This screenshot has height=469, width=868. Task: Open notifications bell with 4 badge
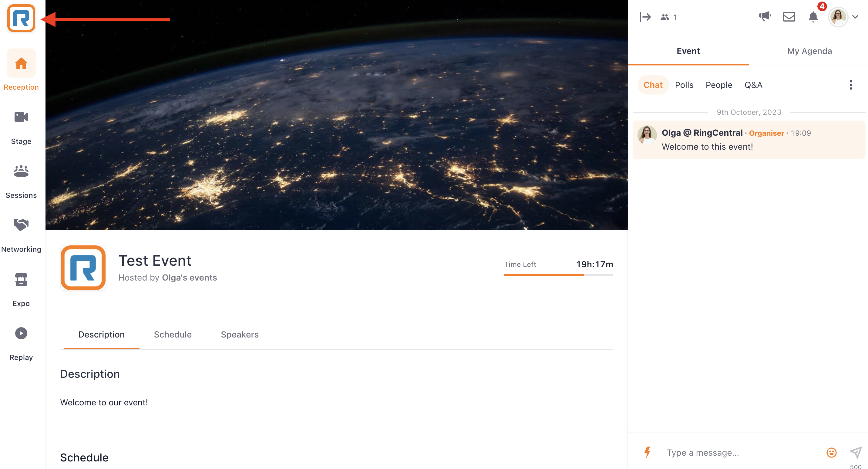pos(813,16)
